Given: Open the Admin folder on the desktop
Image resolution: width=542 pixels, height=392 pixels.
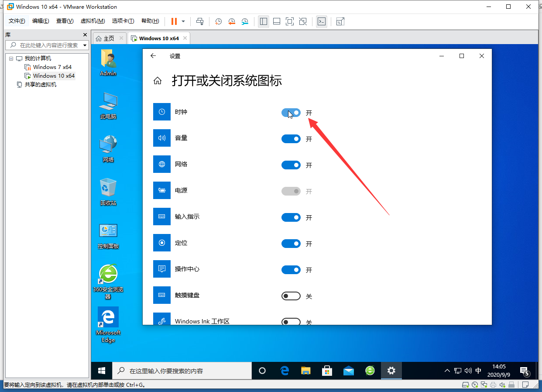Looking at the screenshot, I should pyautogui.click(x=108, y=62).
